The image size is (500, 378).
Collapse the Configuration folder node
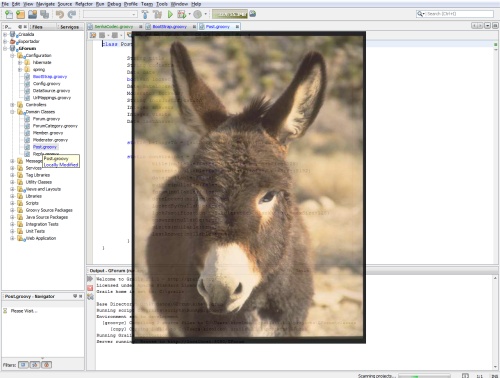click(12, 55)
